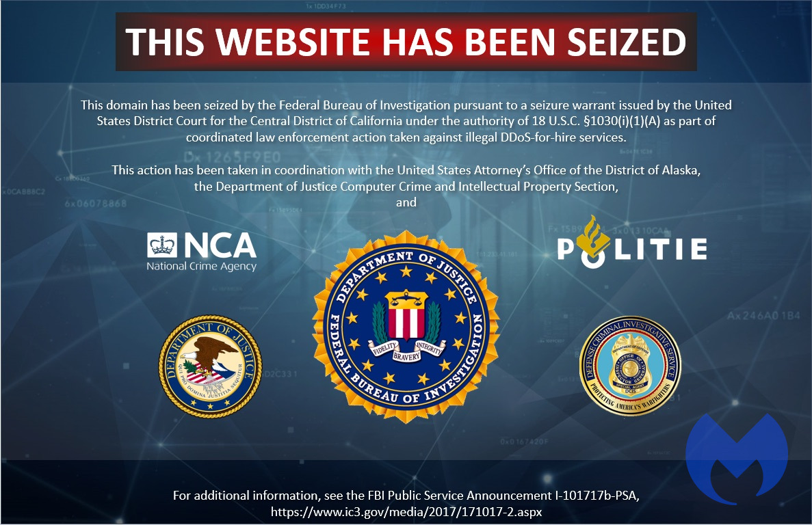812x525 pixels.
Task: Click the District of Alaska coordination paragraph
Action: (406, 186)
